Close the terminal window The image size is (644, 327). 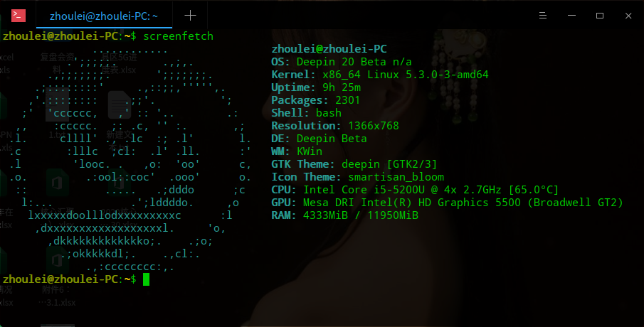(628, 16)
